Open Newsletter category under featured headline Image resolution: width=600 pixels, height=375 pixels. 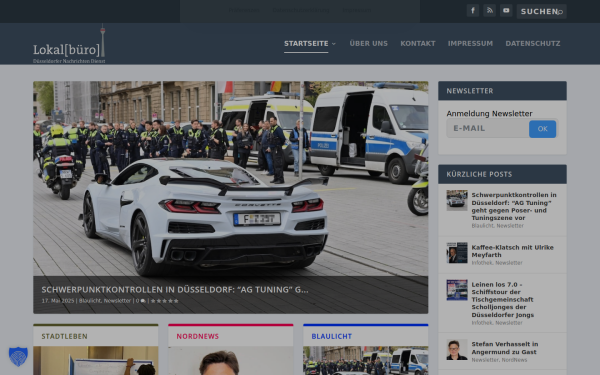[x=117, y=301]
